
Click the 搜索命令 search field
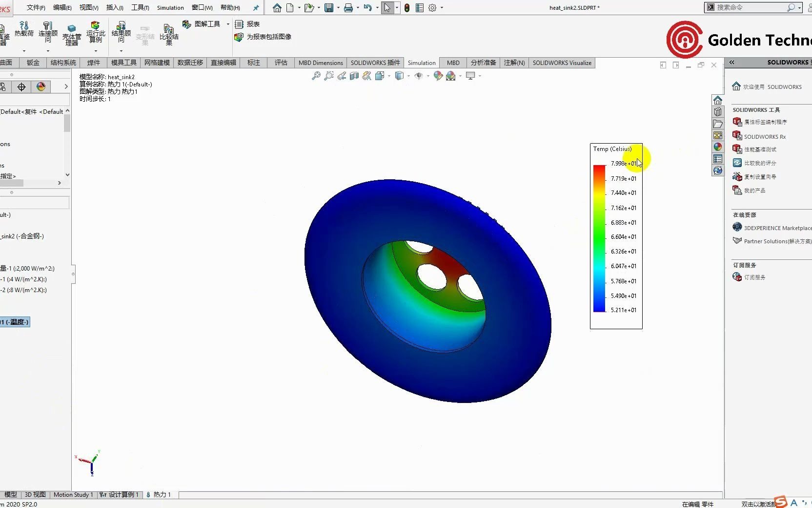(751, 7)
